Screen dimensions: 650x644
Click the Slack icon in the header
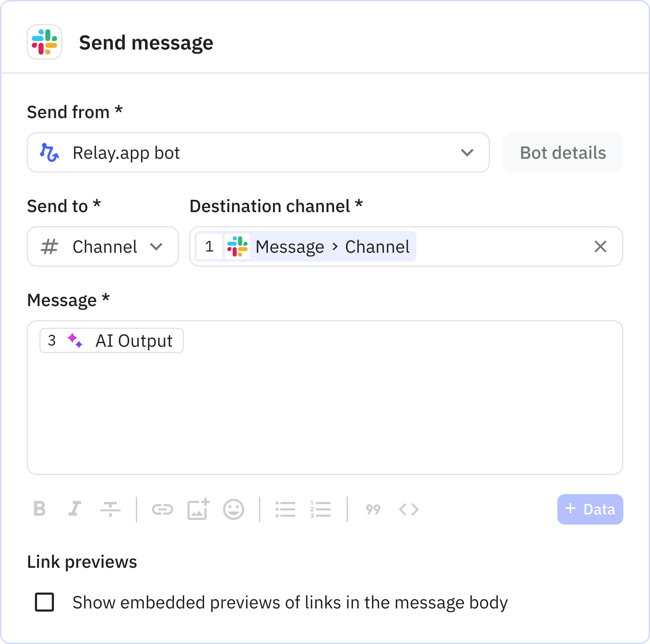pyautogui.click(x=44, y=42)
